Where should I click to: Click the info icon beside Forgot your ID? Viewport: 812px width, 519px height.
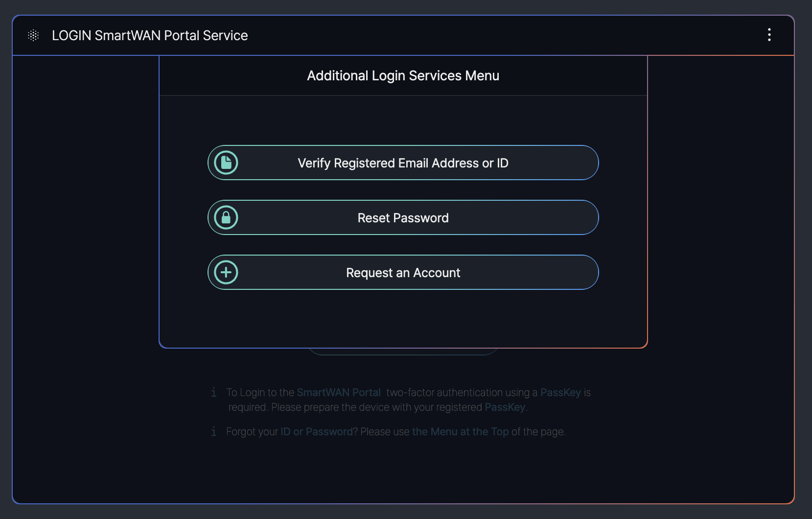(x=214, y=431)
